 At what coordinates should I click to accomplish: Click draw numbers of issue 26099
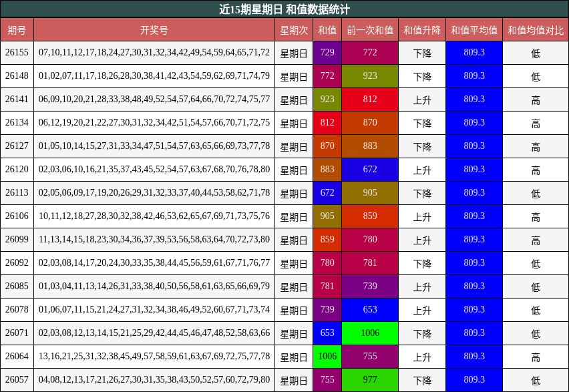[x=154, y=240]
